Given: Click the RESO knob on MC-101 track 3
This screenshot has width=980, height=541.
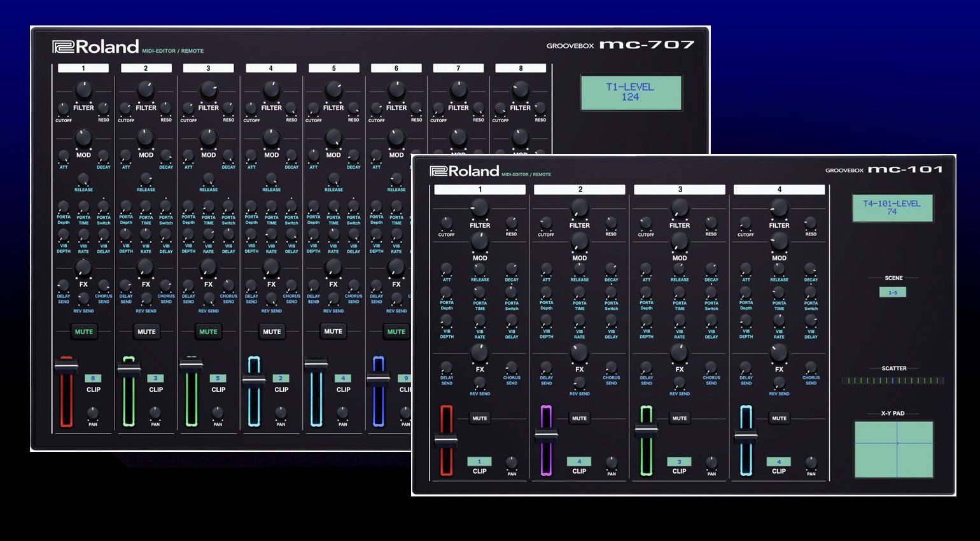Looking at the screenshot, I should (x=711, y=223).
